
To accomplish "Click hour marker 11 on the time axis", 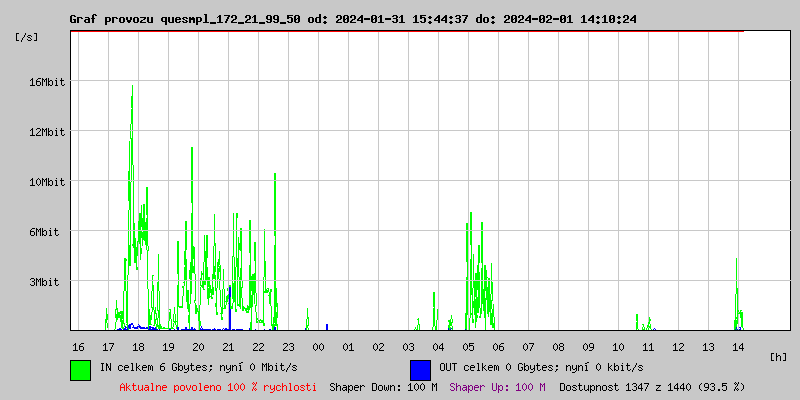I will pos(648,346).
